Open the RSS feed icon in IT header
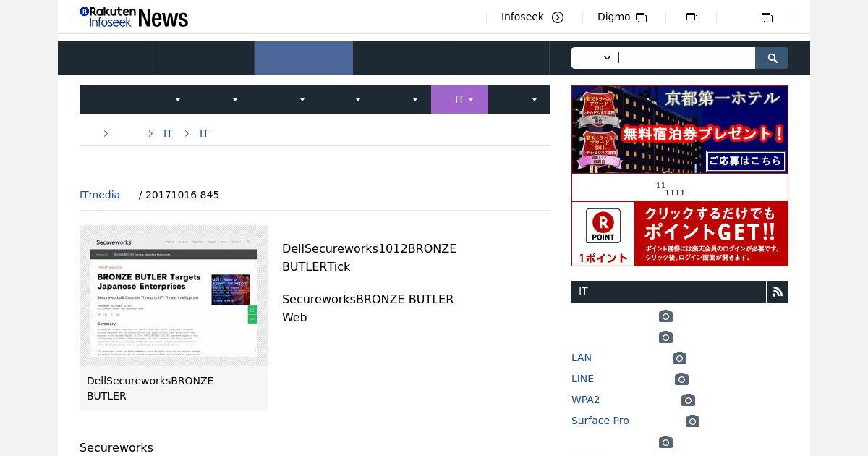Screen dimensions: 868x456 click(778, 292)
